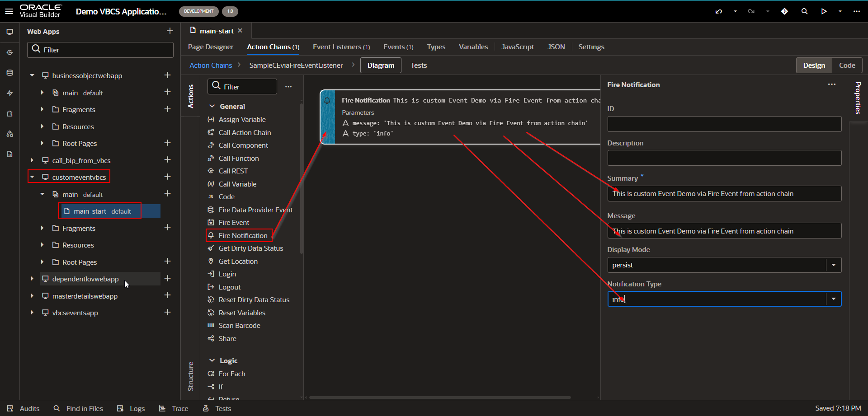Select the Call REST action
The height and width of the screenshot is (416, 868).
tap(233, 171)
